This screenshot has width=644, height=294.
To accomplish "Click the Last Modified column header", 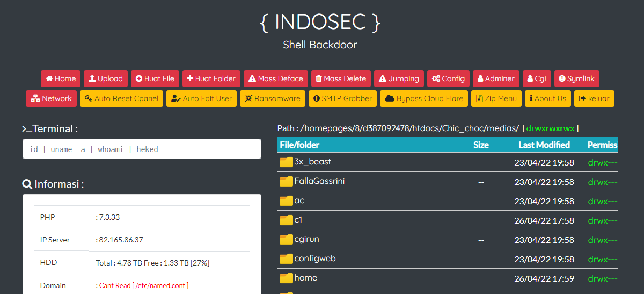I will (x=544, y=145).
